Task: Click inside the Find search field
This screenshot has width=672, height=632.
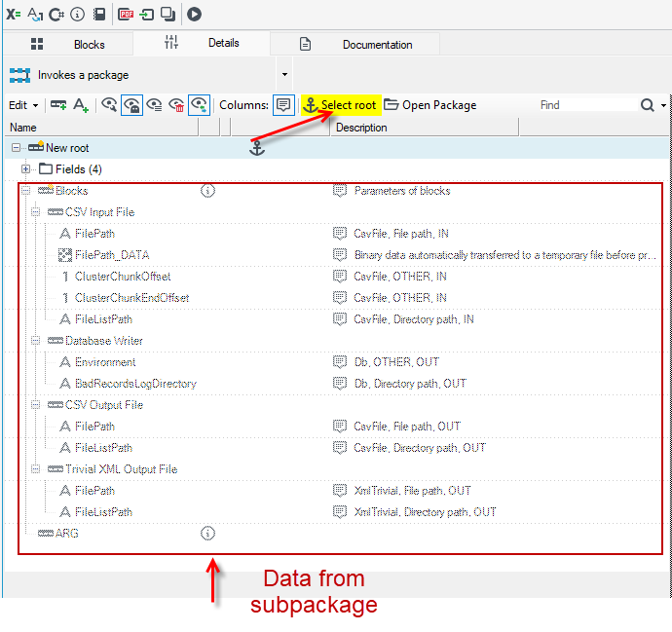Action: click(586, 105)
